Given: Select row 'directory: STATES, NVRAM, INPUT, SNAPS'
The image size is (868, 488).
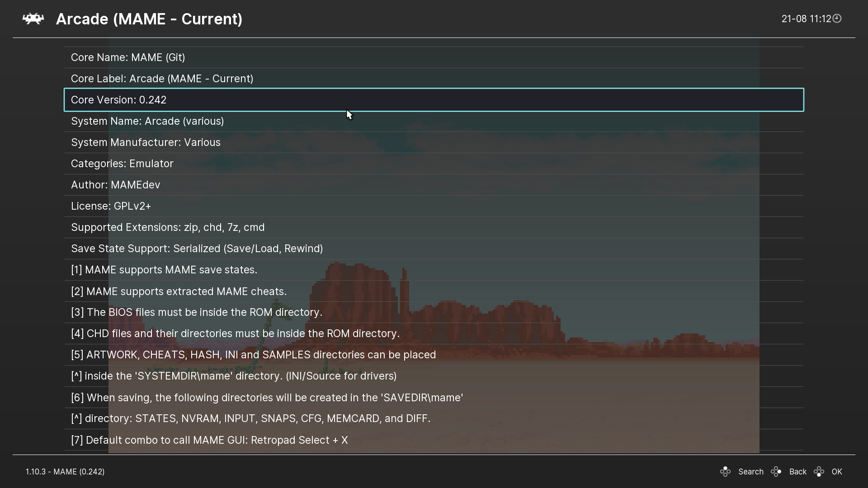Looking at the screenshot, I should [434, 418].
